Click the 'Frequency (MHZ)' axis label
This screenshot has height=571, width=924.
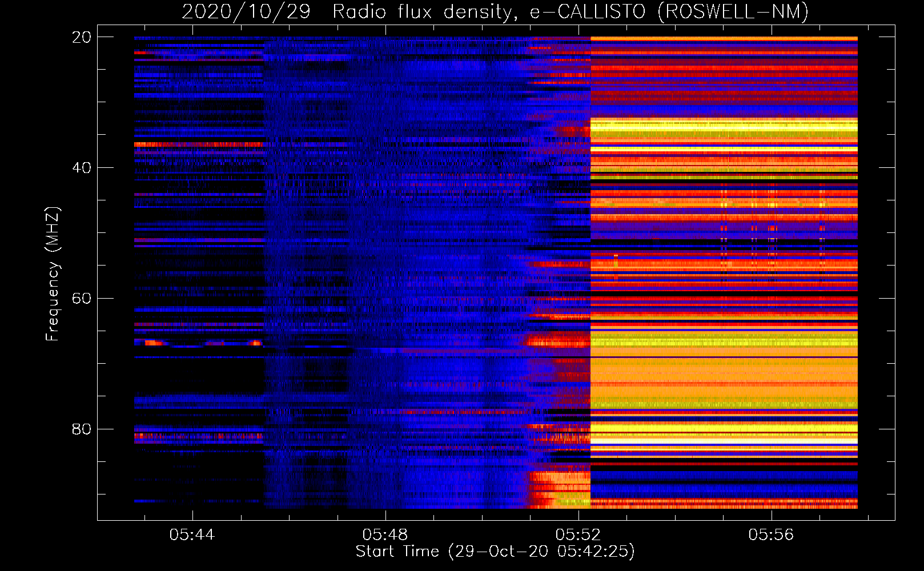pos(53,274)
